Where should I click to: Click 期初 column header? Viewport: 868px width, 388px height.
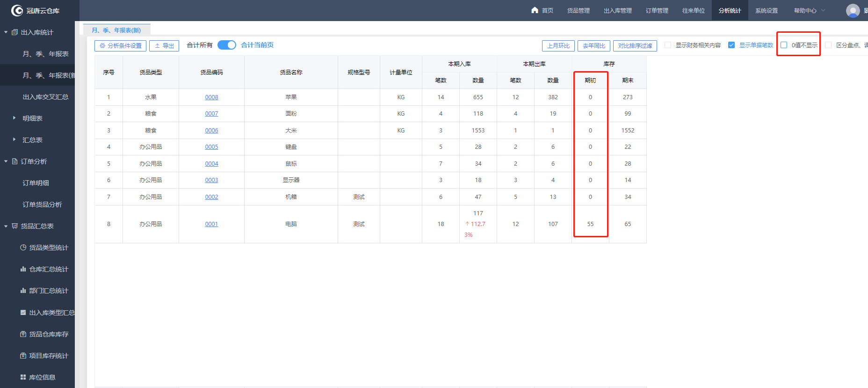(x=590, y=81)
